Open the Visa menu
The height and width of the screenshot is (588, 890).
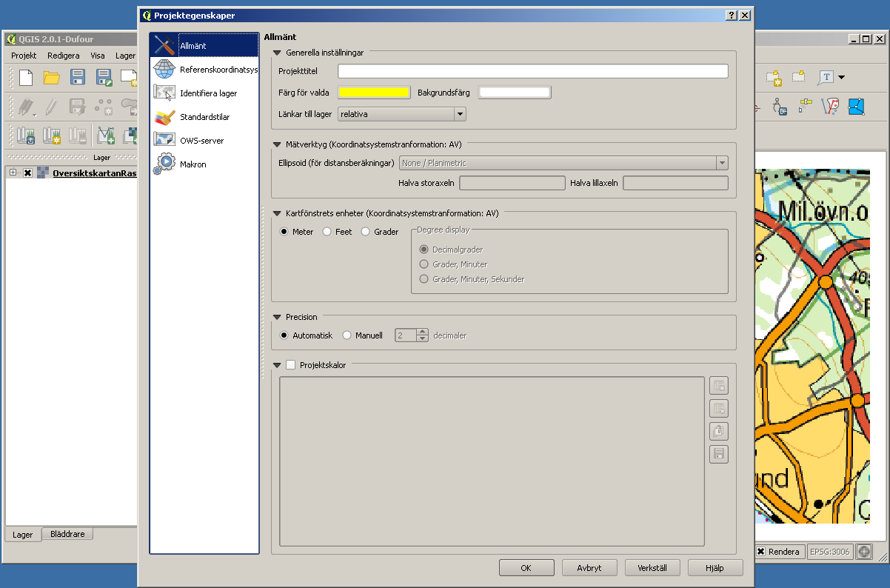point(98,56)
